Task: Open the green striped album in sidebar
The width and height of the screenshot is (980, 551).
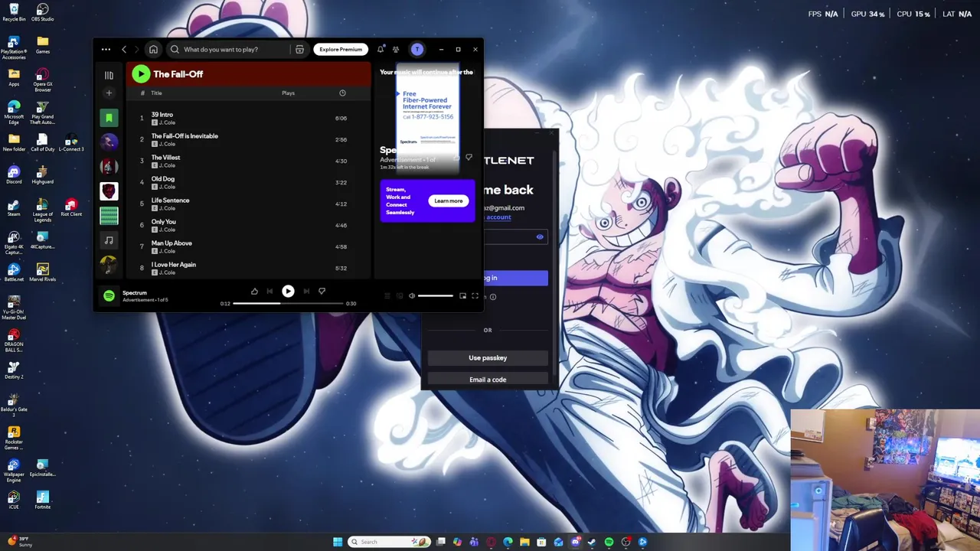Action: [109, 216]
